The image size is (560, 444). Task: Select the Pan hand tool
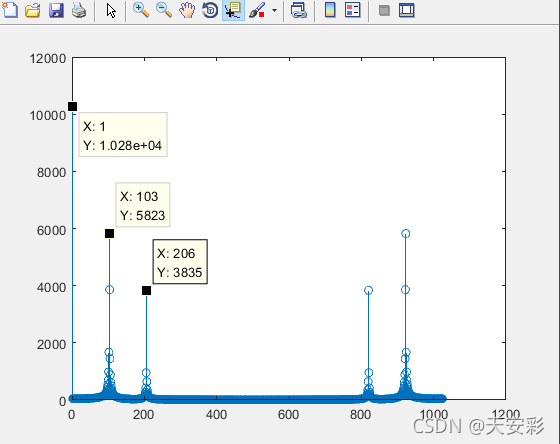point(187,10)
